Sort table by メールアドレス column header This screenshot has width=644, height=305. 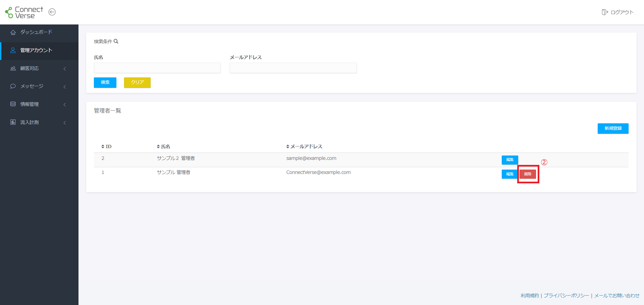coord(304,146)
